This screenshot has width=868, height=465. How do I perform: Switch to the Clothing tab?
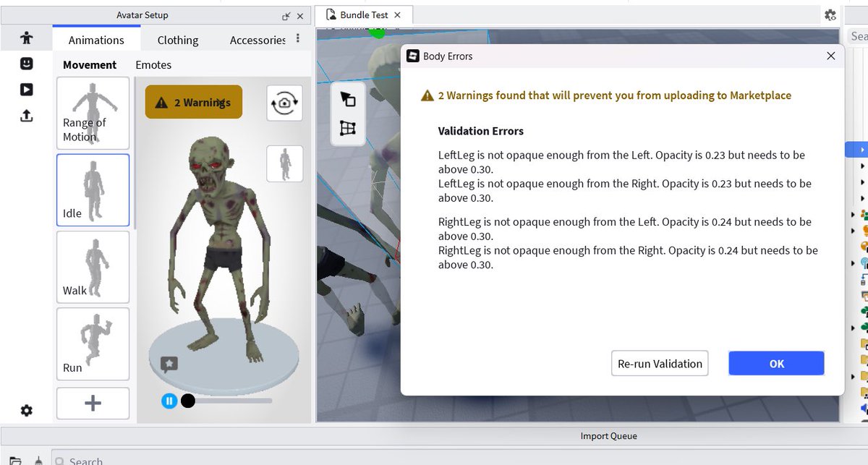(x=178, y=40)
